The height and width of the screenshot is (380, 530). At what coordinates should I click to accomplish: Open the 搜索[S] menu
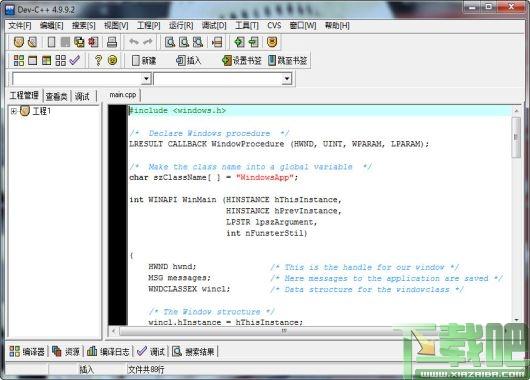point(84,26)
